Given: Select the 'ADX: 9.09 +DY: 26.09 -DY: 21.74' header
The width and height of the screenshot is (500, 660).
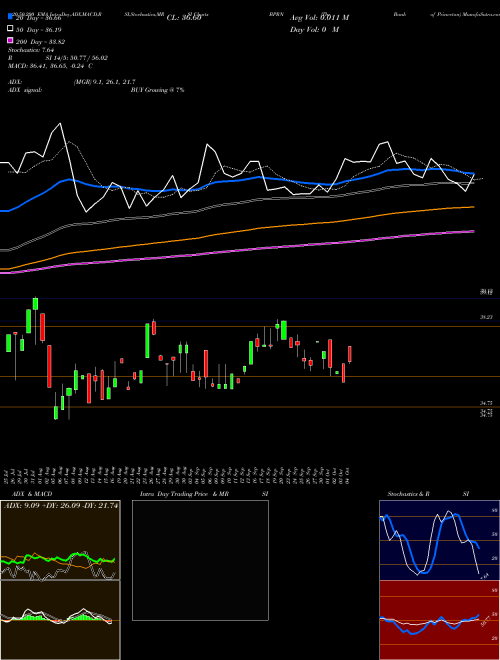Looking at the screenshot, I should point(61,506).
